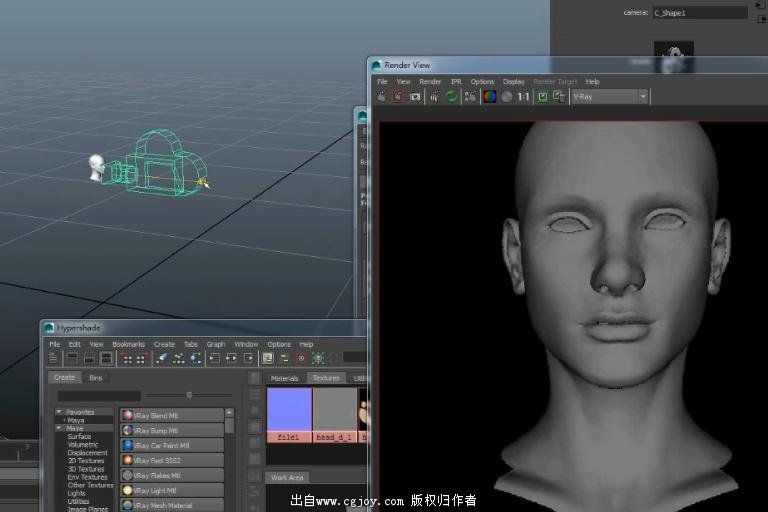This screenshot has height=512, width=768.
Task: Click the snapshot camera icon in Render View
Action: 415,97
